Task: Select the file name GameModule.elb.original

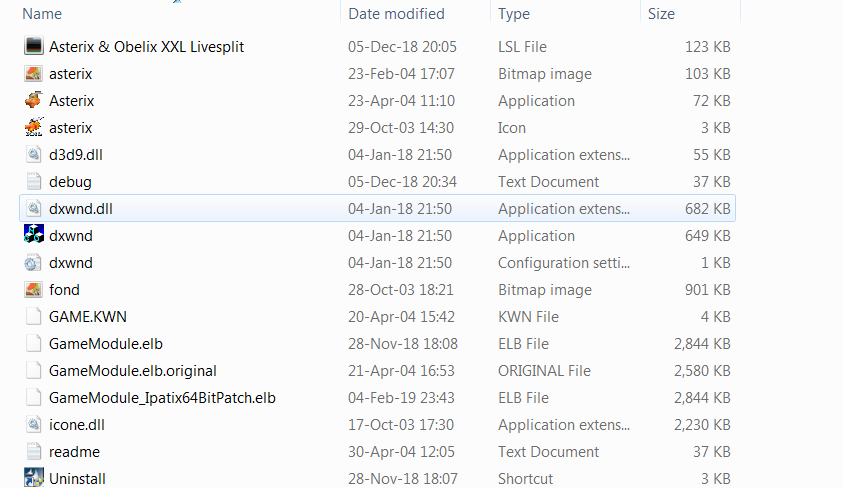Action: 133,371
